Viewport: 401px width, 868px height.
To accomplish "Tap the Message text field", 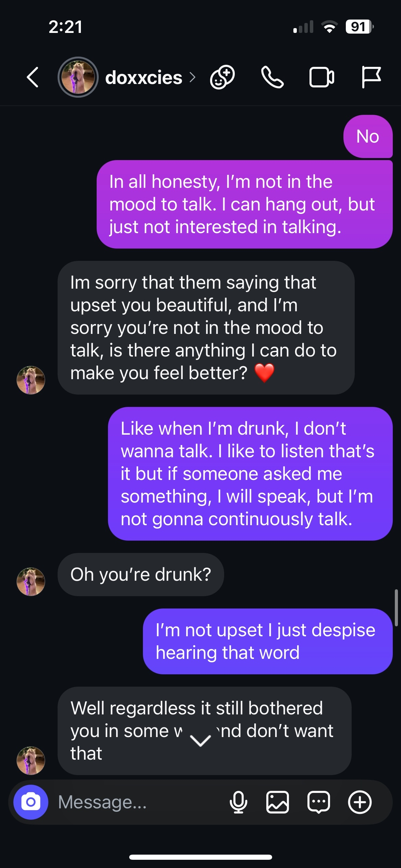I will click(x=137, y=802).
